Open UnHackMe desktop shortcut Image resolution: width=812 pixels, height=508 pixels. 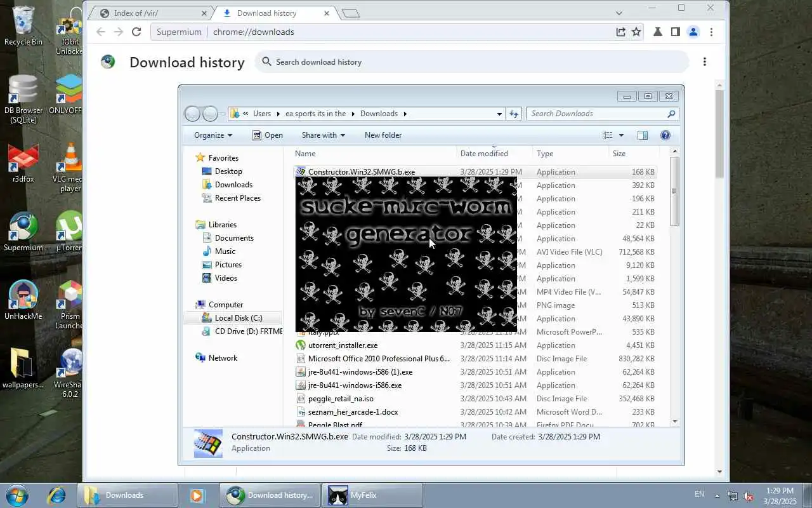tap(23, 300)
